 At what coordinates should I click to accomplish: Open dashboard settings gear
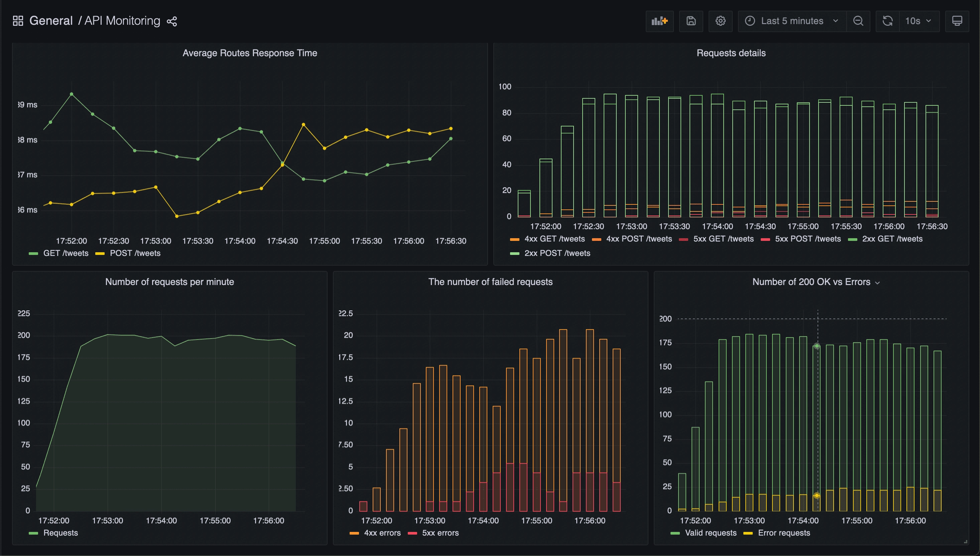tap(720, 21)
